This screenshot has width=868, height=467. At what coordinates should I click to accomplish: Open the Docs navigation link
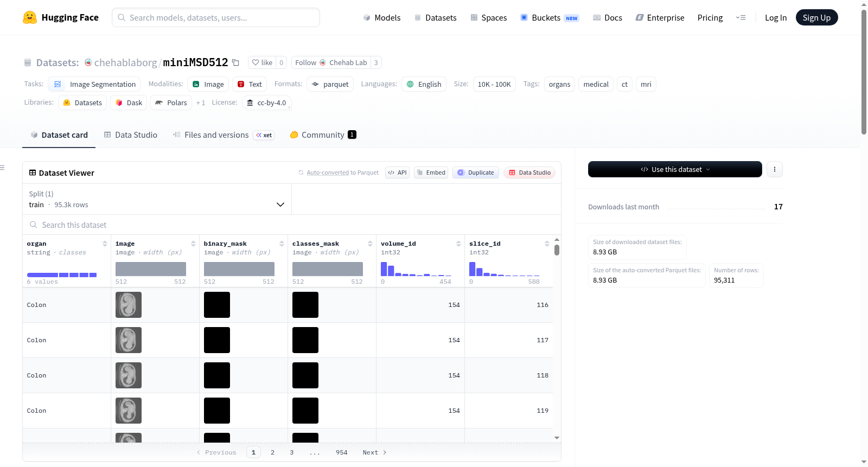pos(608,17)
